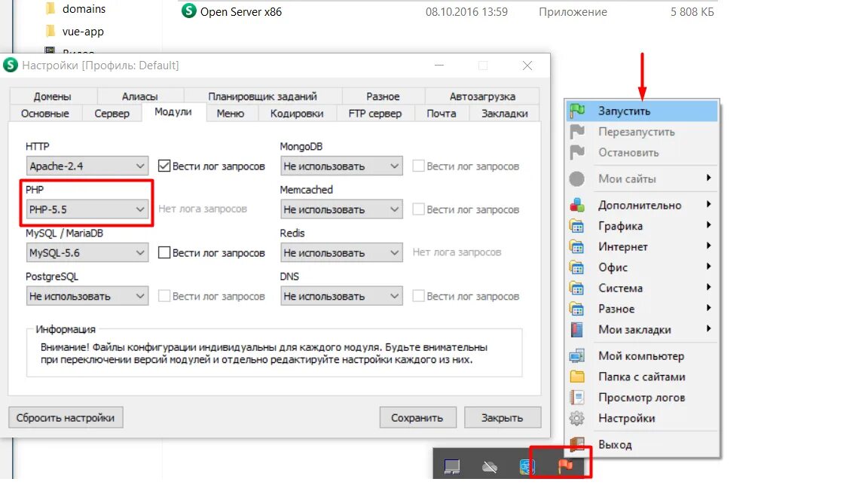Open the HTTP Apache-2.4 dropdown
The width and height of the screenshot is (868, 488).
click(x=87, y=166)
